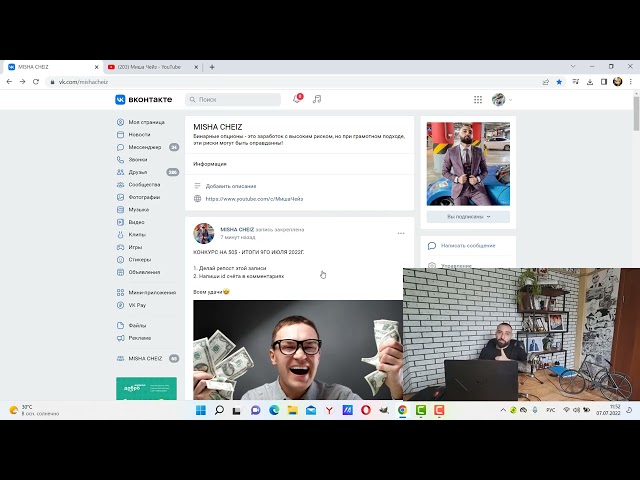
Task: Click the ВКонтакте logo
Action: tap(143, 99)
